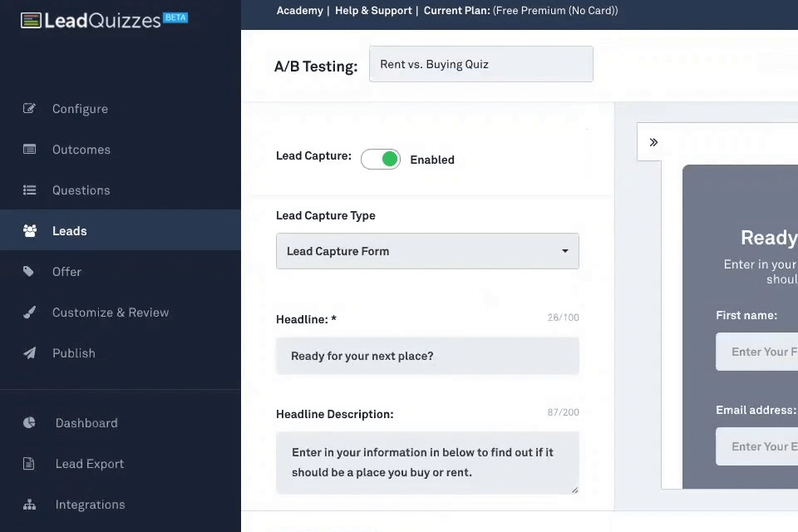Open the Academy link
The height and width of the screenshot is (532, 798).
click(299, 11)
